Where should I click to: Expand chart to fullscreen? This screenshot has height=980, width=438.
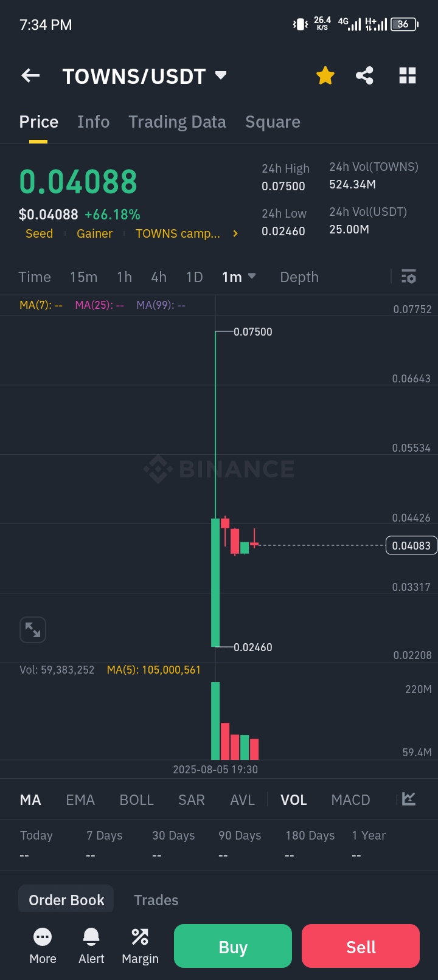(x=33, y=630)
